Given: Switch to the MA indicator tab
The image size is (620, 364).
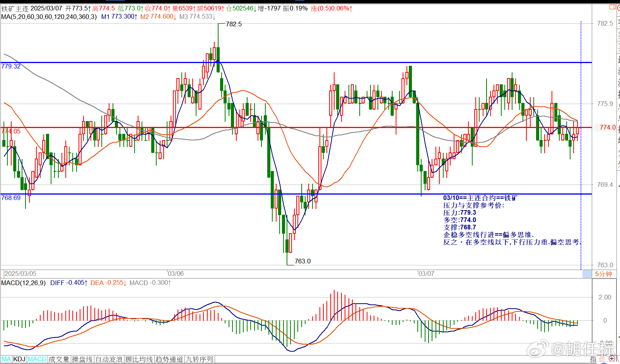Looking at the screenshot, I should coord(6,359).
